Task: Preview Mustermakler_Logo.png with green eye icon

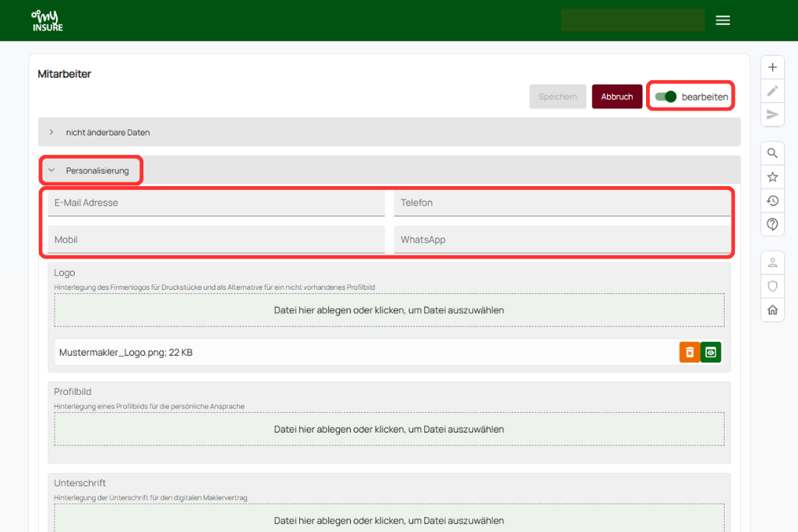Action: click(x=711, y=353)
